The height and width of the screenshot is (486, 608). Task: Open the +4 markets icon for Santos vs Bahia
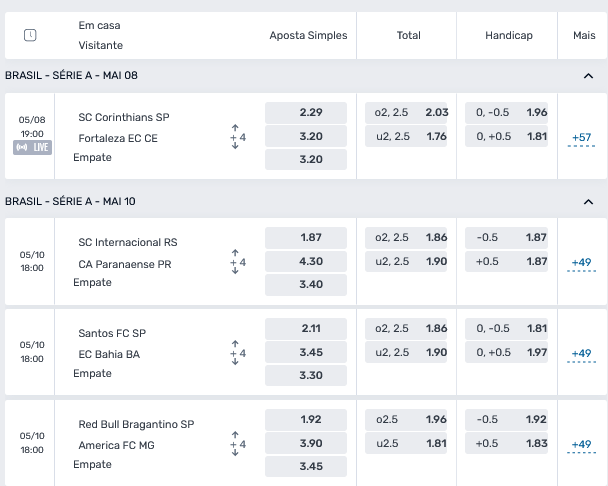pos(238,353)
